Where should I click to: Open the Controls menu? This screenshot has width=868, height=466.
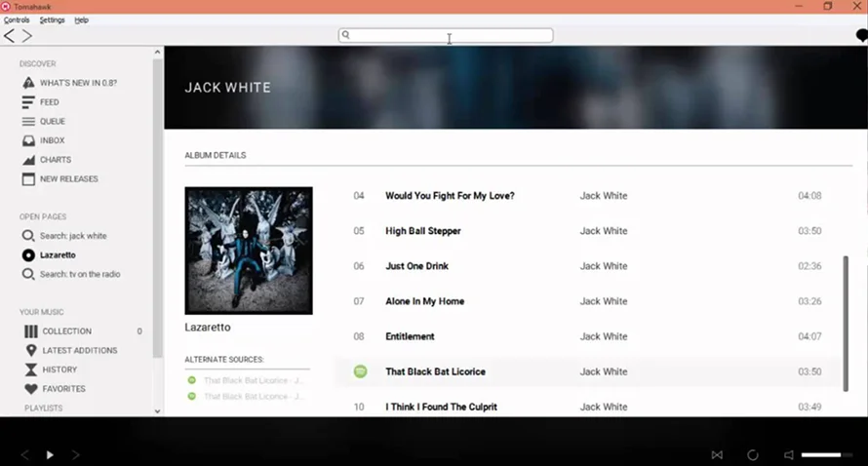pos(17,19)
